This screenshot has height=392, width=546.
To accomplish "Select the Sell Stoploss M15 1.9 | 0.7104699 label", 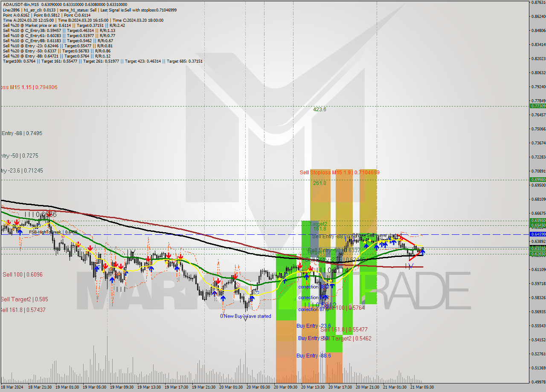I will click(340, 172).
